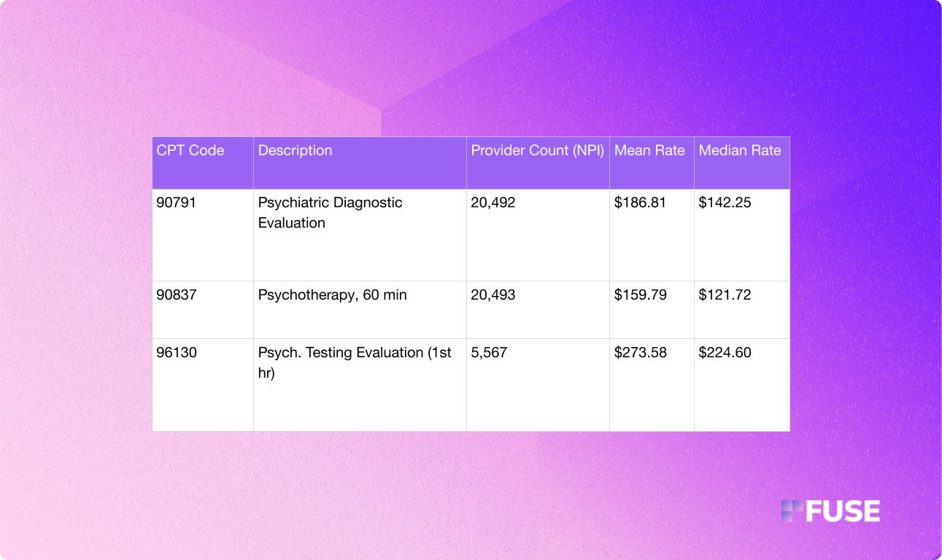Select the Psychiatric Diagnostic Evaluation description
This screenshot has width=942, height=560.
point(330,212)
